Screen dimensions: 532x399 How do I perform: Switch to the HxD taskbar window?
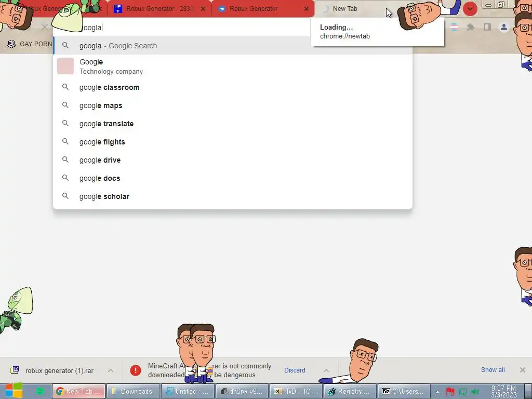[x=296, y=391]
